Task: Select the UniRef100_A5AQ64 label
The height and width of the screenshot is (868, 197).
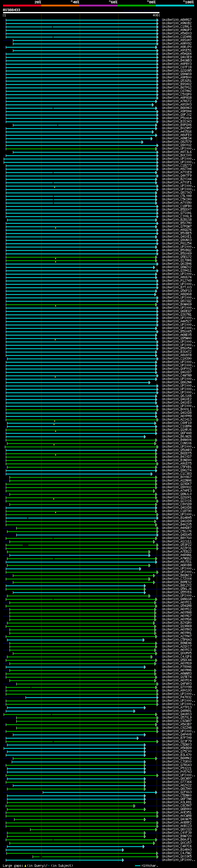Action: pos(177,54)
